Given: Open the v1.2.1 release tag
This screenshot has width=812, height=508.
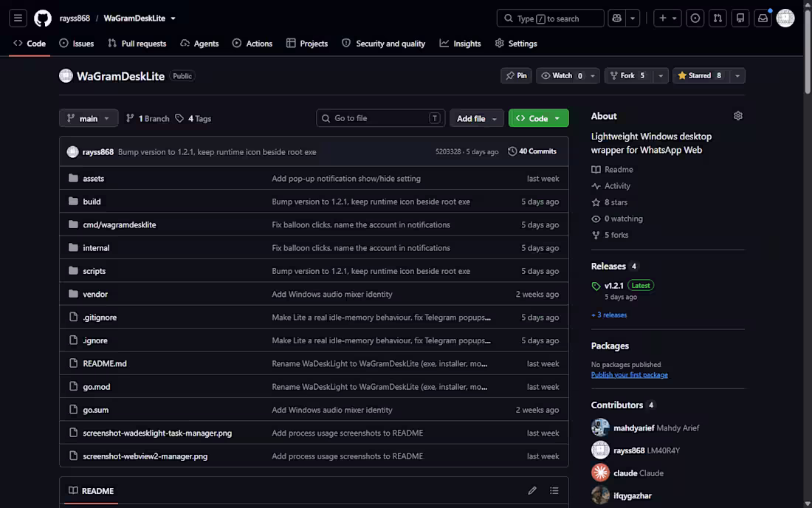Looking at the screenshot, I should [613, 285].
